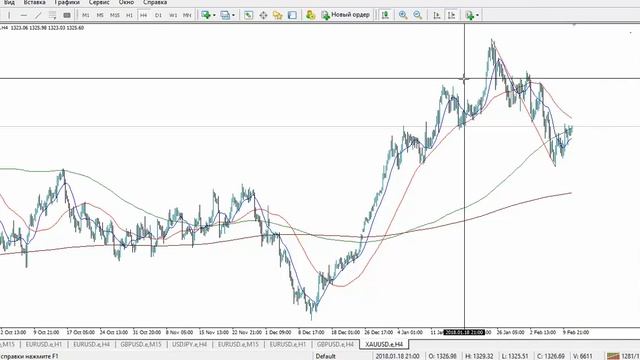Expand the Profiles dropdown arrow
Viewport: 640px width, 360px height.
pos(233,16)
